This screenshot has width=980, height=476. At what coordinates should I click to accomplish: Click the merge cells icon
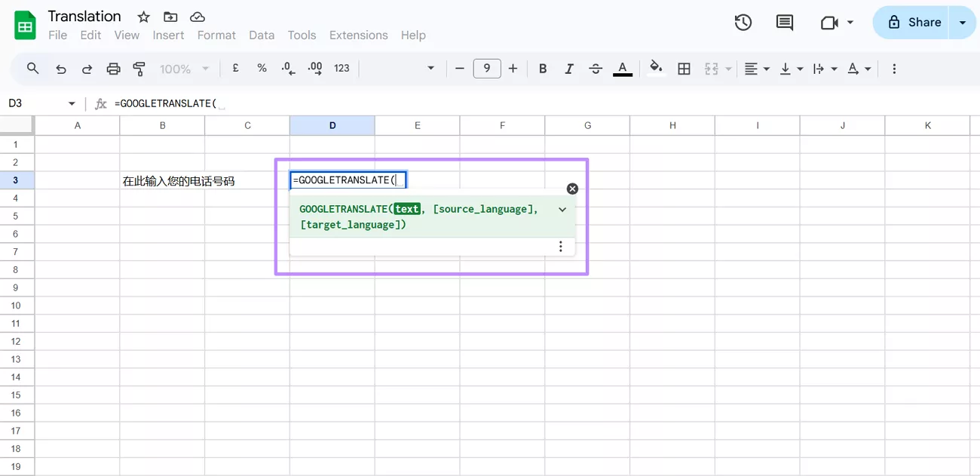click(711, 69)
